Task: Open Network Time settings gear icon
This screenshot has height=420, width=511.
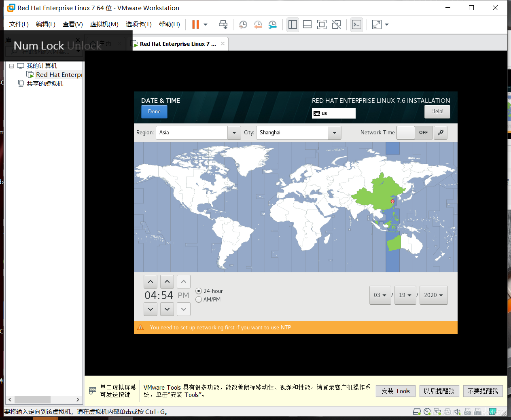Action: click(441, 133)
